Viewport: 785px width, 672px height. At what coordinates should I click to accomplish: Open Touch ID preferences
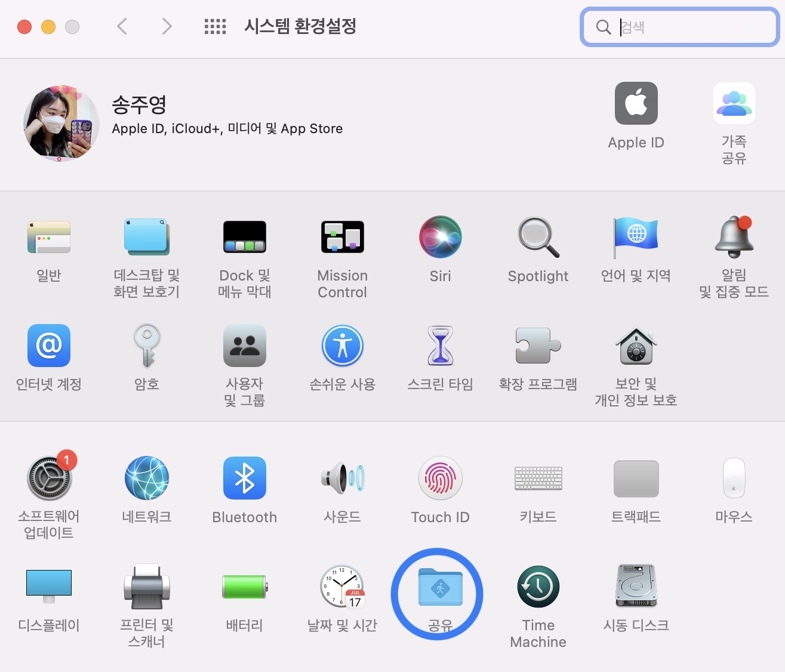[x=441, y=478]
